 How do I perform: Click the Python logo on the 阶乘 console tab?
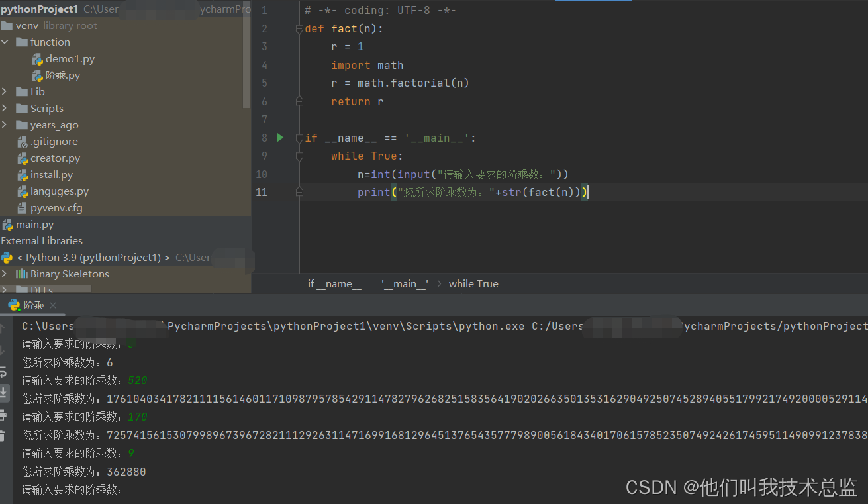tap(15, 305)
